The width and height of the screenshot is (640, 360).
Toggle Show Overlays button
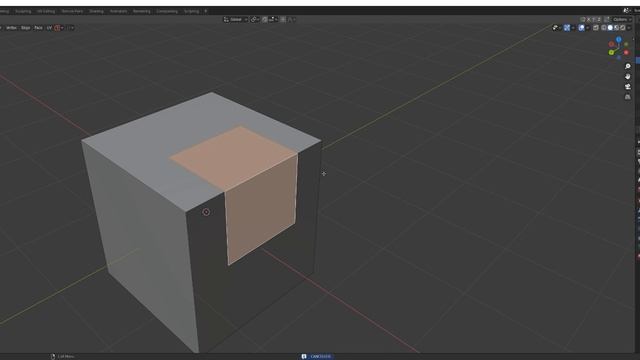click(x=582, y=28)
